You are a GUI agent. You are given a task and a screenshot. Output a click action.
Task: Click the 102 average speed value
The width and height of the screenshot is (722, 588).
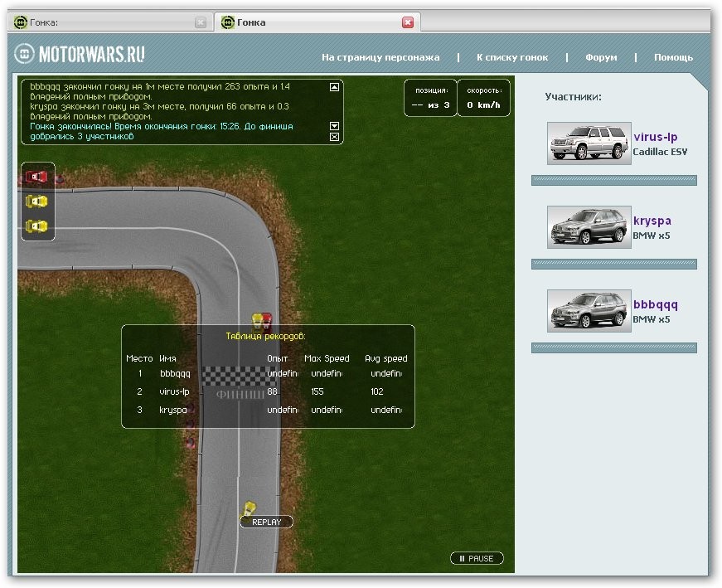point(377,391)
